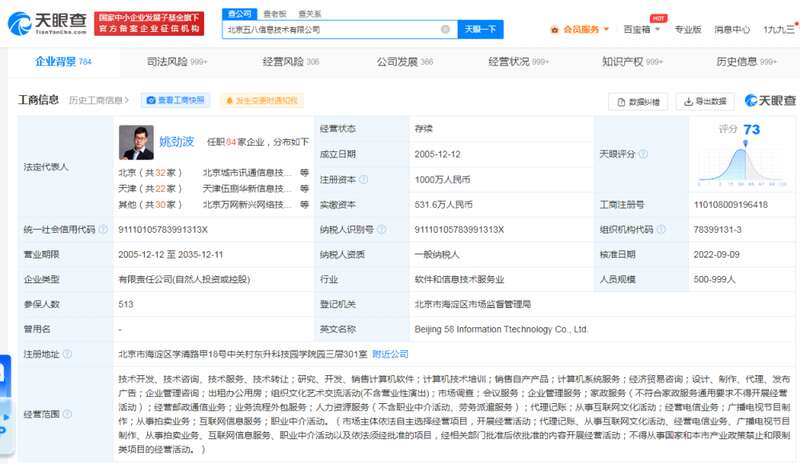The height and width of the screenshot is (464, 800).
Task: Click the 成立日期 value 2005-12-12
Action: click(437, 154)
